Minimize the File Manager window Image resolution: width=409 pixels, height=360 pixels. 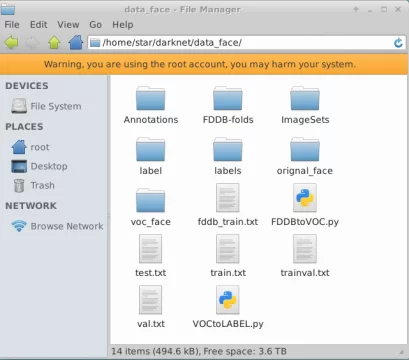[x=370, y=10]
